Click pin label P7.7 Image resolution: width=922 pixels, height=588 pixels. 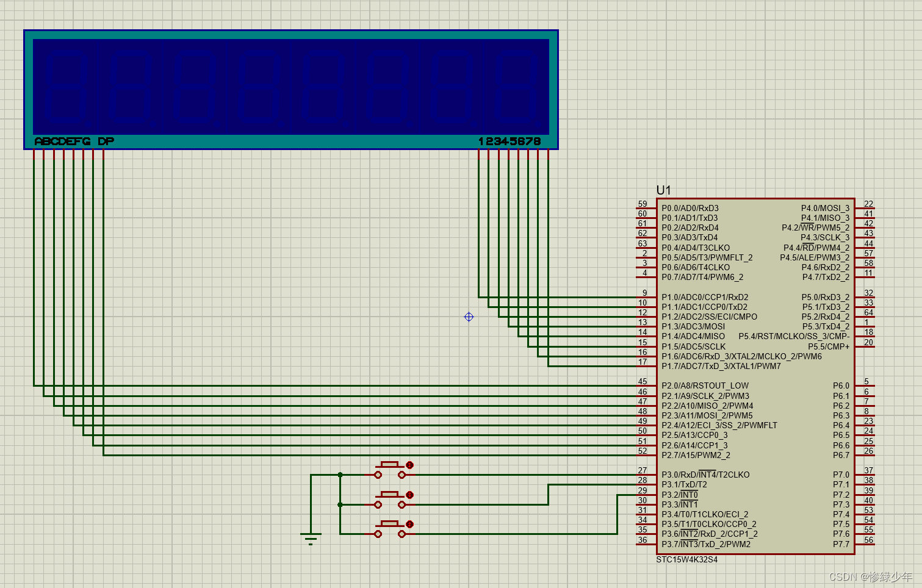point(841,544)
